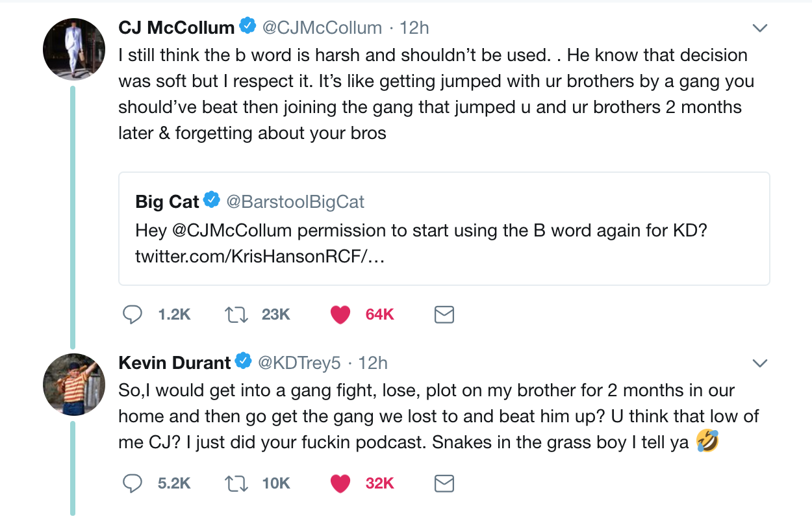Open CJ McCollum's profile picture
812x521 pixels.
pos(73,49)
